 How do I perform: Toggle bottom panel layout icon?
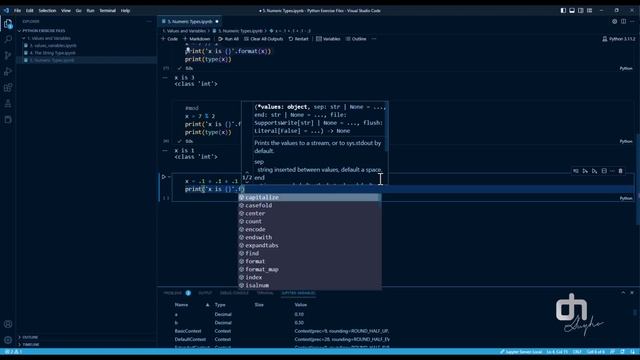(572, 11)
